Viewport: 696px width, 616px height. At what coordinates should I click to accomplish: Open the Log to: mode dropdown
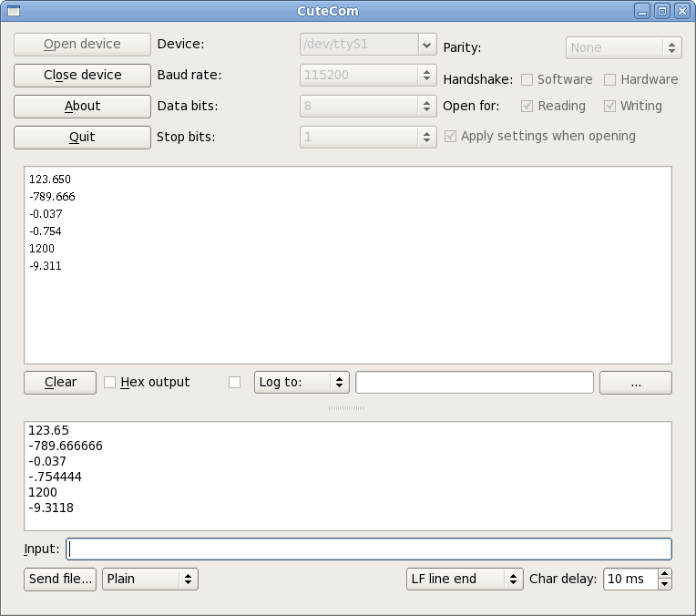pos(302,383)
